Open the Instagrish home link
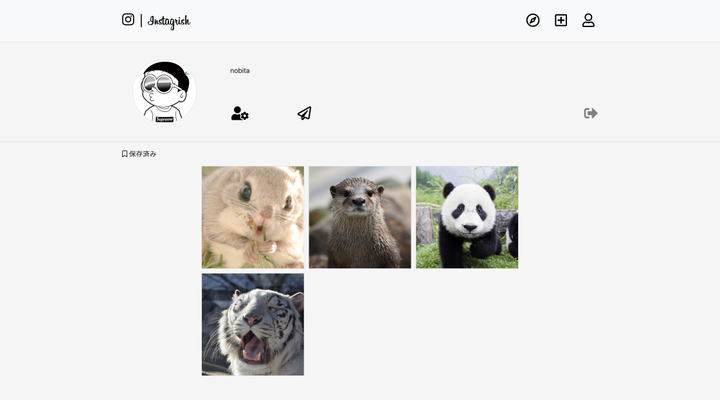 (169, 21)
